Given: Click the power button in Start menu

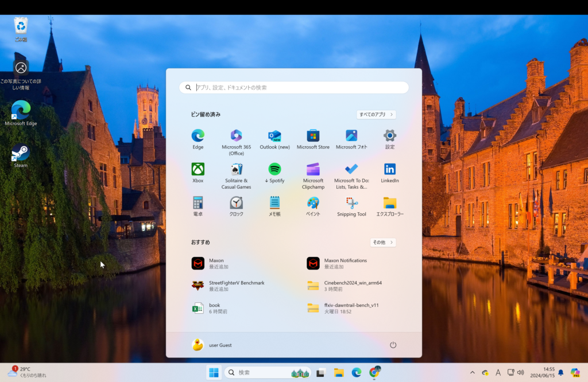Looking at the screenshot, I should tap(393, 345).
